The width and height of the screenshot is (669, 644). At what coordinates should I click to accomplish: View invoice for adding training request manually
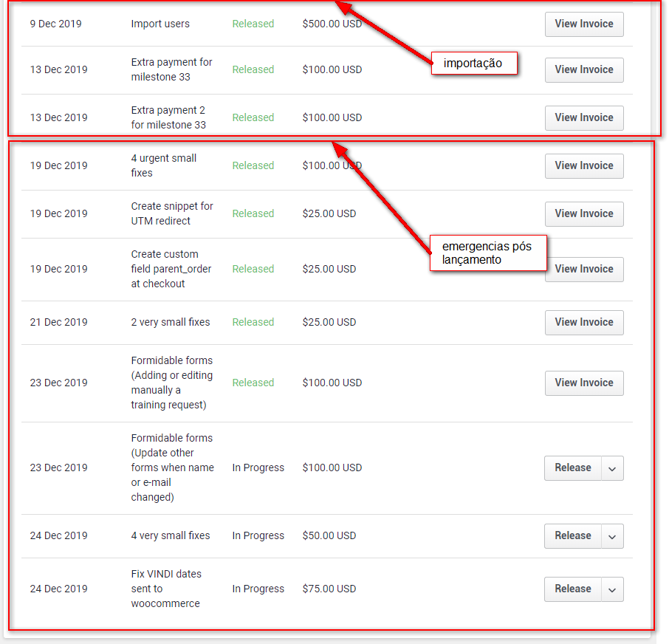pos(584,383)
